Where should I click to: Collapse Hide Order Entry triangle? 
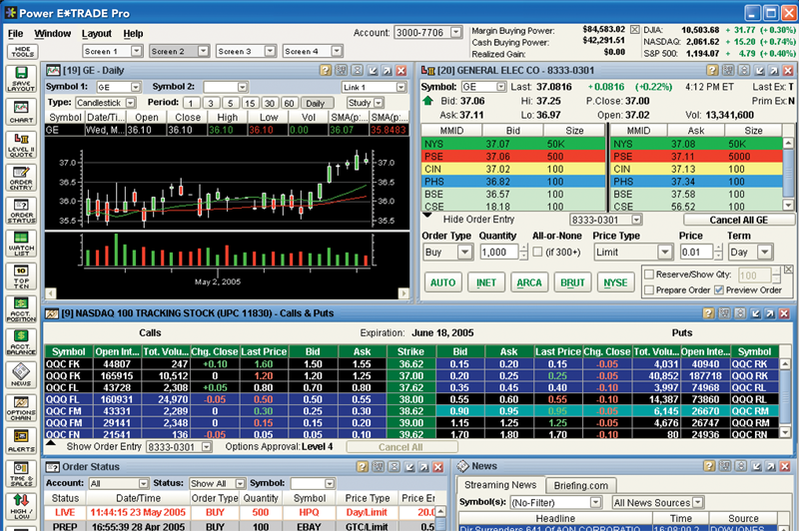point(427,216)
